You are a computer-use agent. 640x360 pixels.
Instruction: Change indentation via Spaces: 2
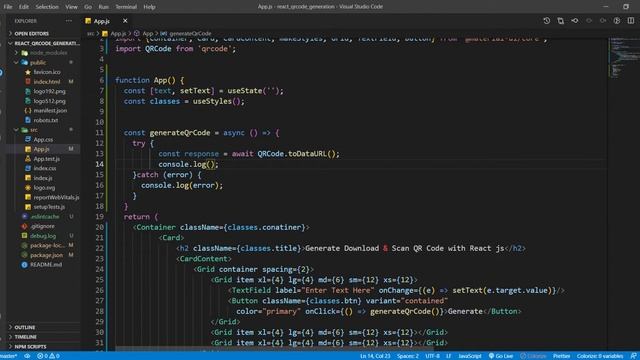pos(408,356)
